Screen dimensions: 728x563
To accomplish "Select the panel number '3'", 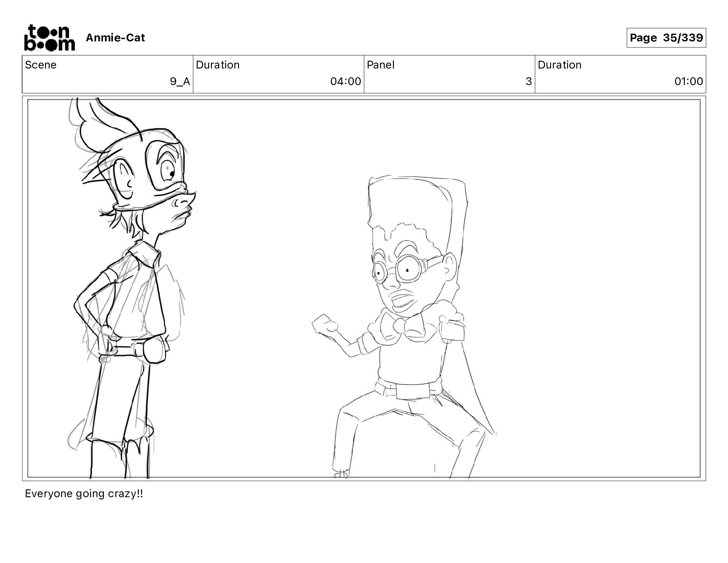I will [529, 81].
